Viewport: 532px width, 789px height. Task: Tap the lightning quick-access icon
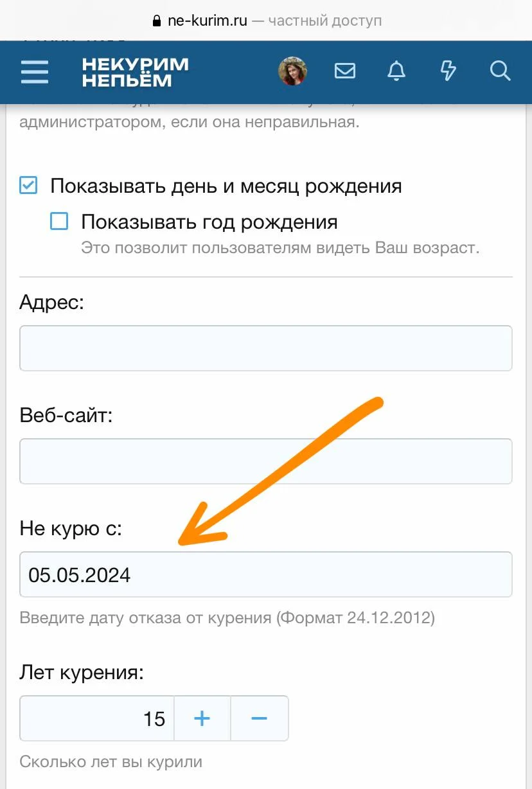[448, 71]
